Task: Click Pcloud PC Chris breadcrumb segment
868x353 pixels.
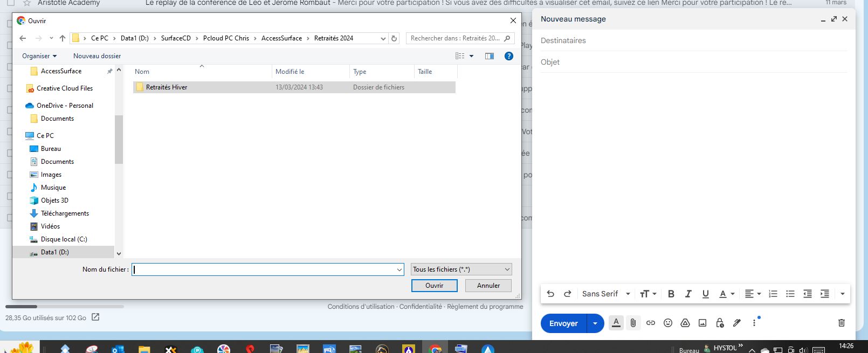Action: pyautogui.click(x=226, y=38)
